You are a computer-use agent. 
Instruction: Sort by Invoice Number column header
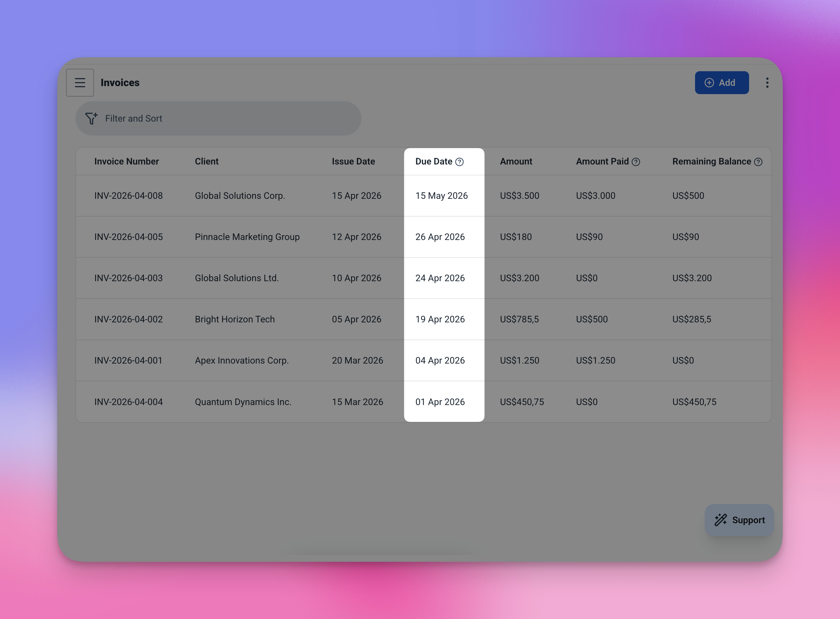(127, 162)
